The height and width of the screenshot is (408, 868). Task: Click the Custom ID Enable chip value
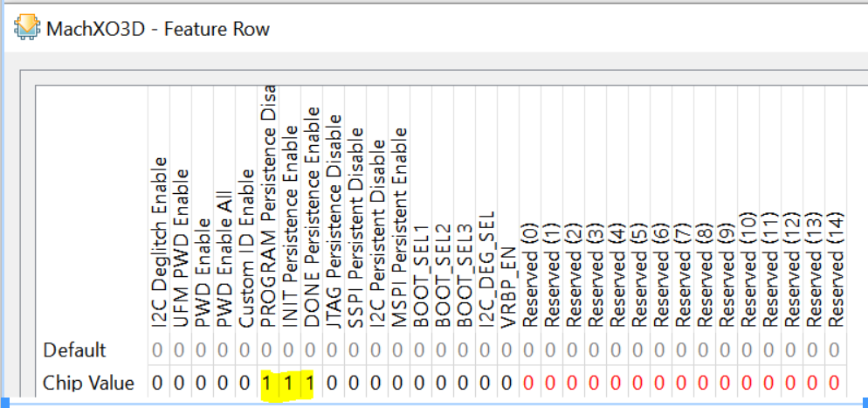coord(245,383)
